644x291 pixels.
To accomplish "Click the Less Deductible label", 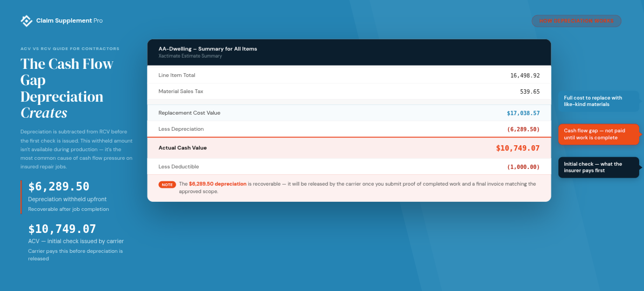I will click(179, 167).
